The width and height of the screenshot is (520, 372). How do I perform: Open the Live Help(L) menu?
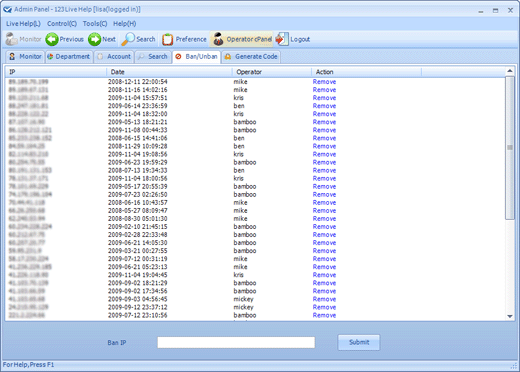pos(23,24)
